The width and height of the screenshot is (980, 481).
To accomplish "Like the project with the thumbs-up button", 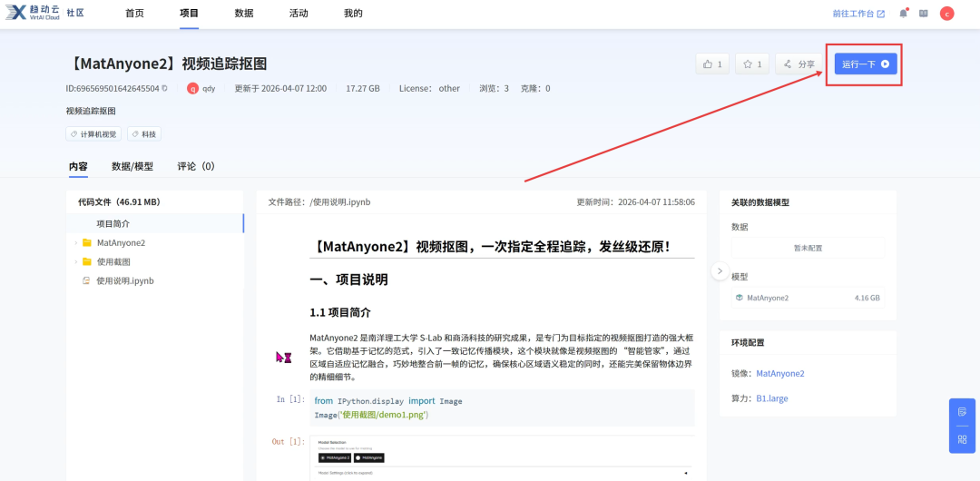I will point(712,64).
